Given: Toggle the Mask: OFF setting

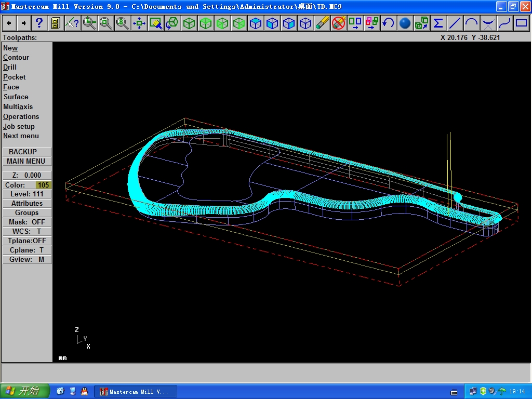Looking at the screenshot, I should point(27,222).
